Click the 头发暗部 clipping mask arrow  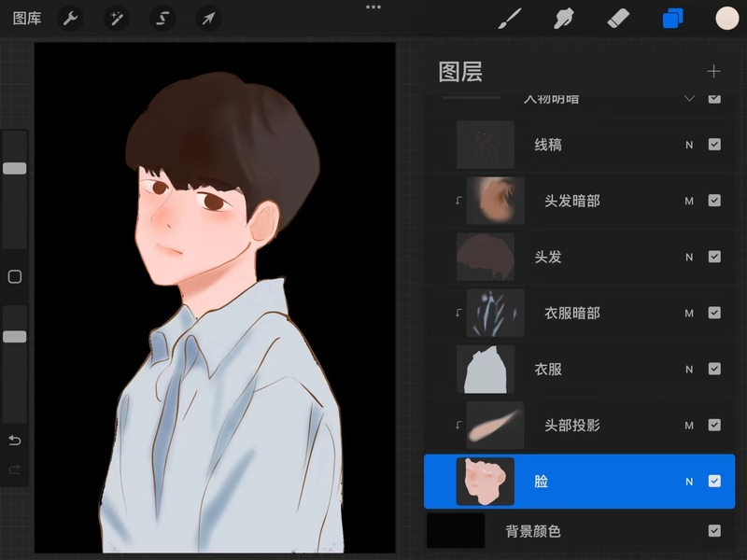[x=458, y=201]
